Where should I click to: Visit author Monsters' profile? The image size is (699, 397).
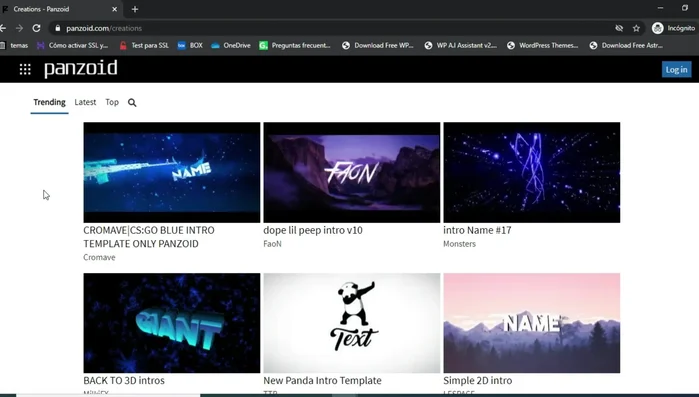click(x=459, y=244)
